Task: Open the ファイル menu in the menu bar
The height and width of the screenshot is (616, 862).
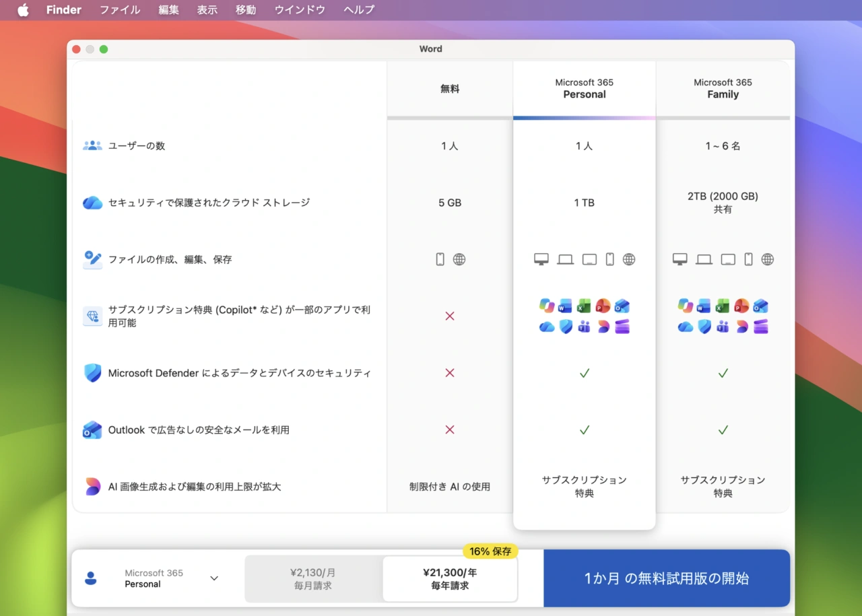Action: tap(120, 10)
